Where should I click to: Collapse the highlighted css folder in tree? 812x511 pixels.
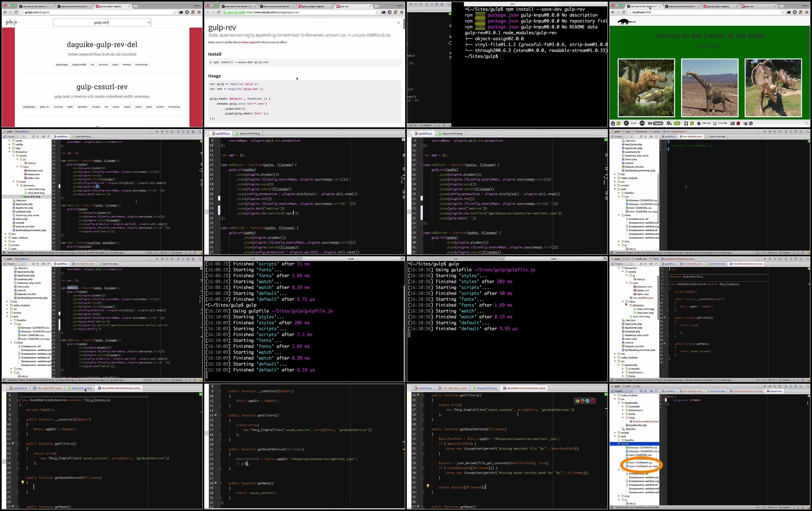coord(619,444)
